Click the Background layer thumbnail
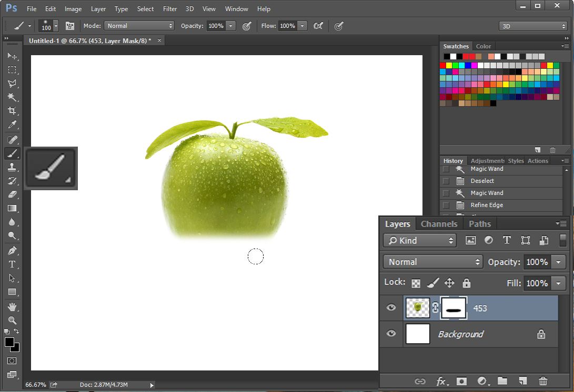The image size is (574, 392). tap(418, 334)
